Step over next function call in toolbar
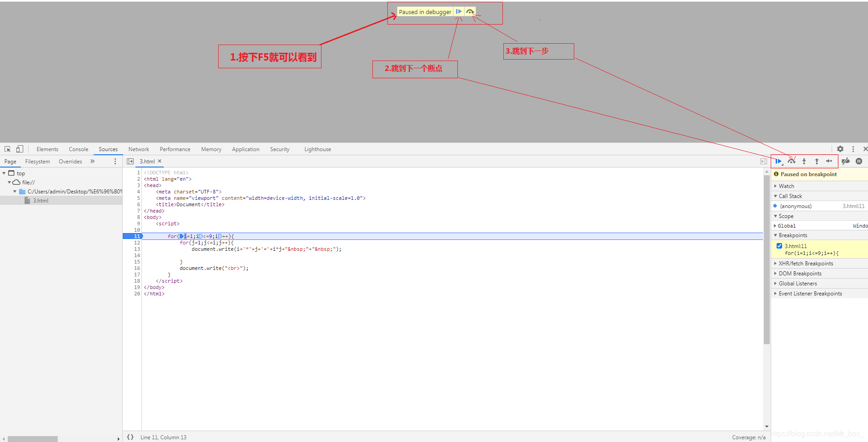 [x=792, y=161]
